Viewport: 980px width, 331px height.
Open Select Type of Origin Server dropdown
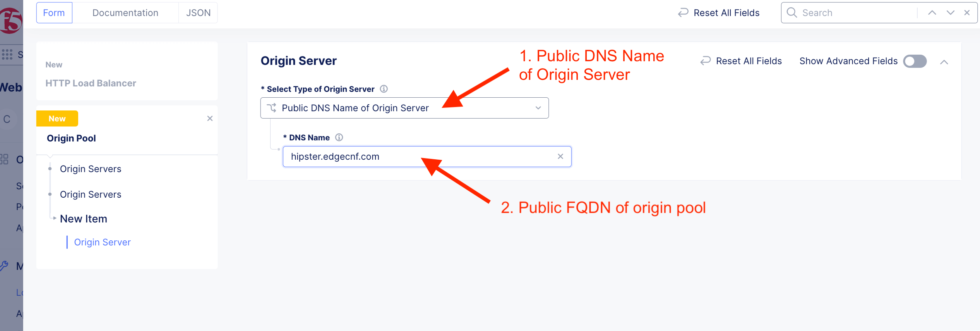coord(404,108)
